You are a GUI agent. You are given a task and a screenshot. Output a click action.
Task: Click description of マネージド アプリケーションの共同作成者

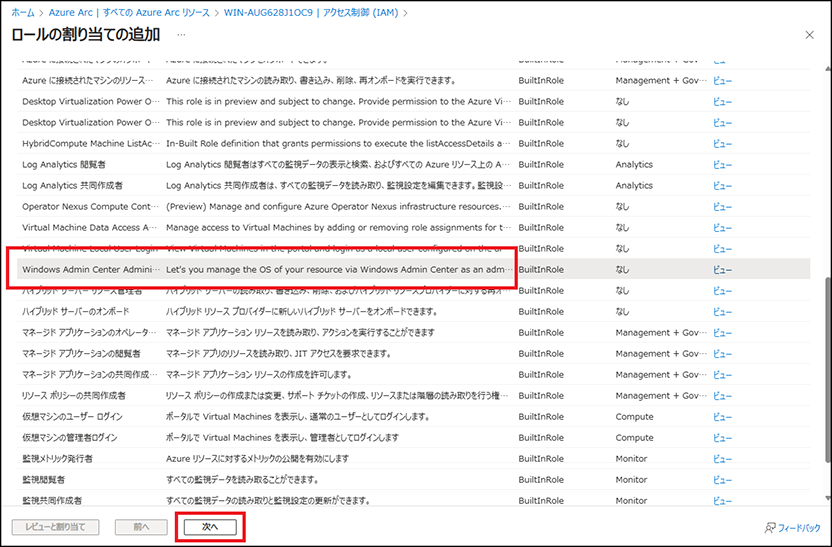(259, 375)
